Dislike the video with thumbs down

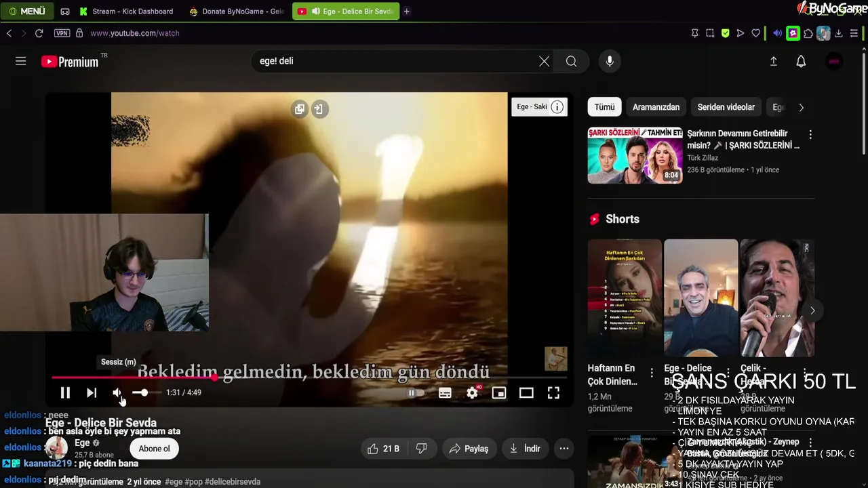421,449
